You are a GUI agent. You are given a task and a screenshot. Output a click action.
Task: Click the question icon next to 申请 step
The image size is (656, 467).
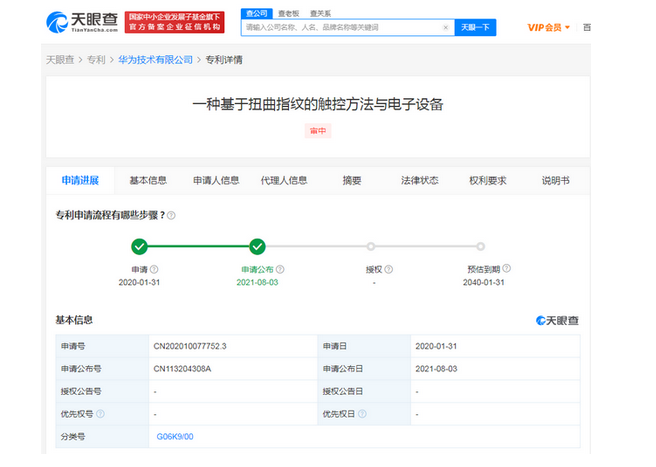point(154,269)
